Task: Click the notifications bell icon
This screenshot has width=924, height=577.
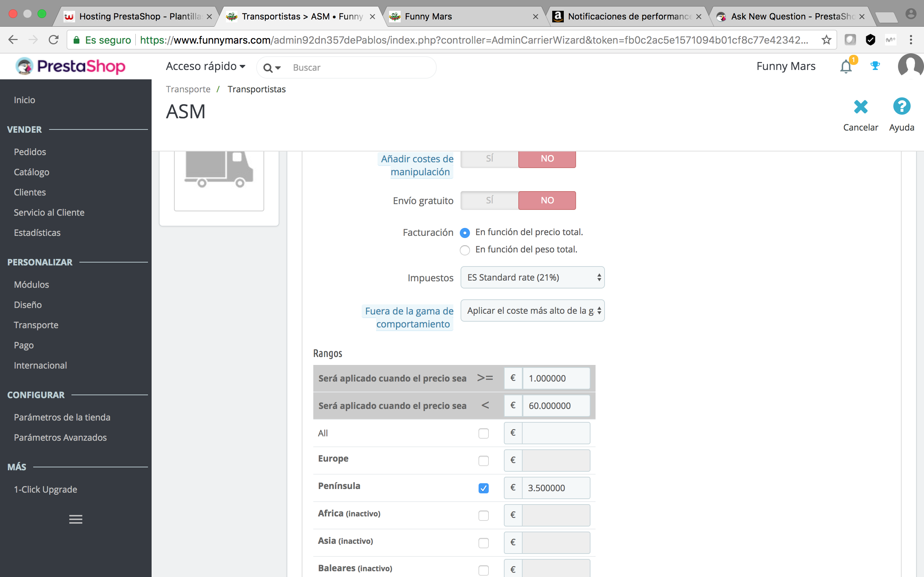Action: 846,67
